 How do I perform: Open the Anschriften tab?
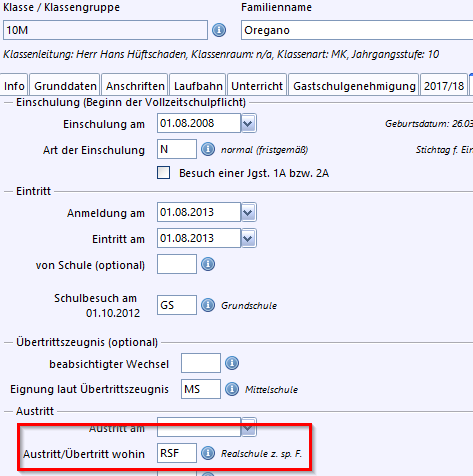135,86
